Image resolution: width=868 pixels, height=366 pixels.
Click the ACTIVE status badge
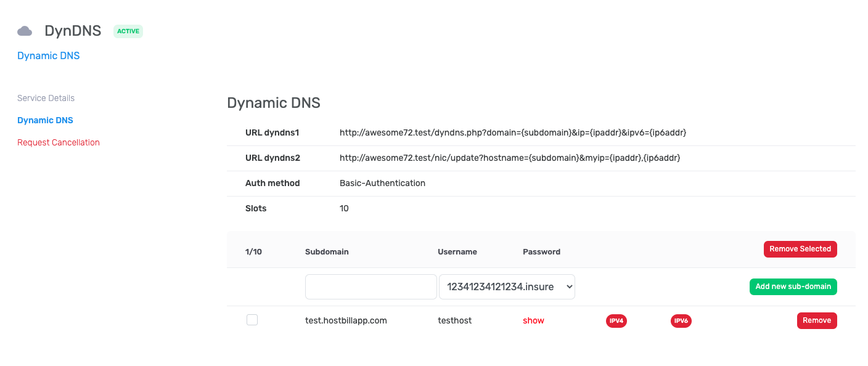point(128,31)
